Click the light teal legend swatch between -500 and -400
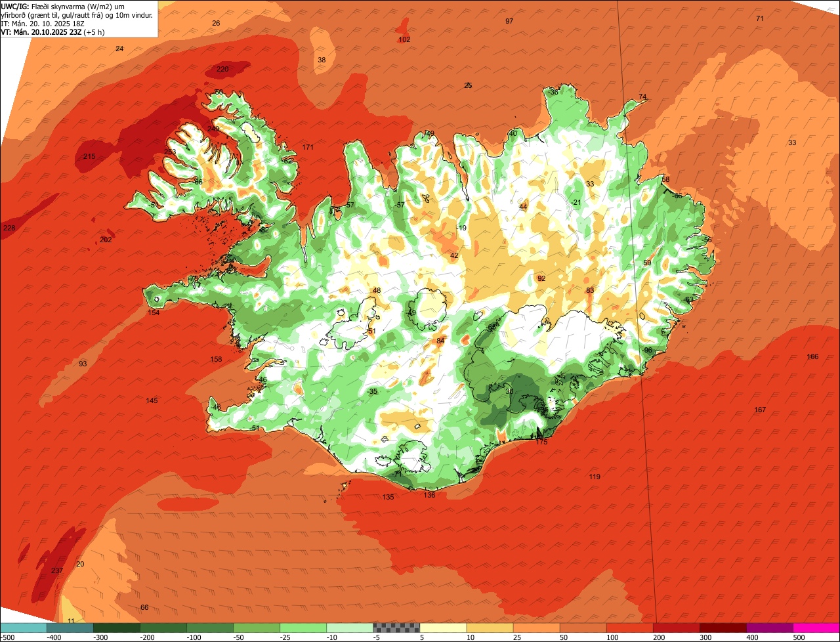 [x=24, y=628]
